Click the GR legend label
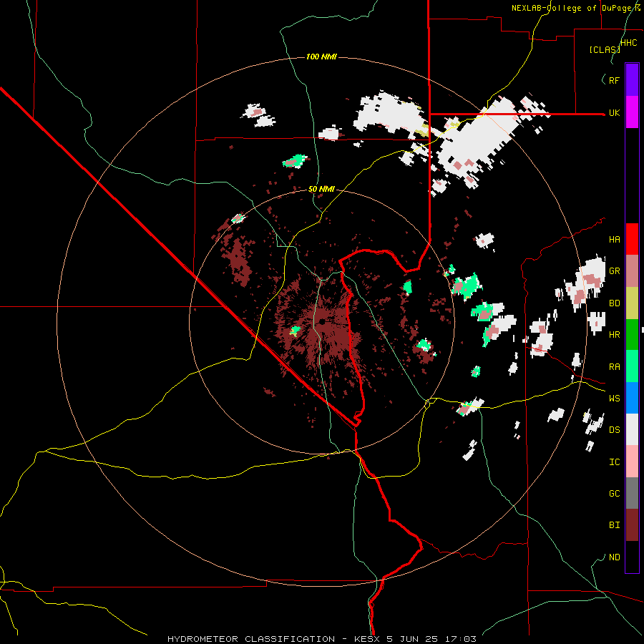The image size is (644, 644). [x=614, y=270]
